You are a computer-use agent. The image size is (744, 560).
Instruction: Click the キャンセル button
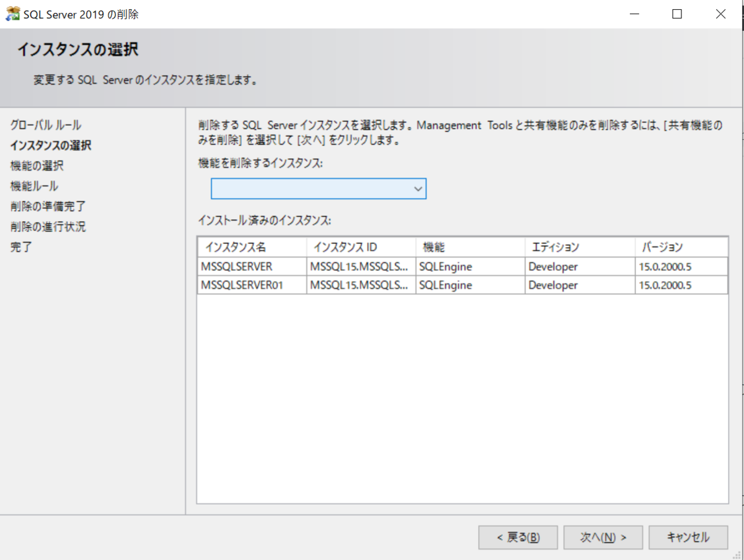point(688,537)
